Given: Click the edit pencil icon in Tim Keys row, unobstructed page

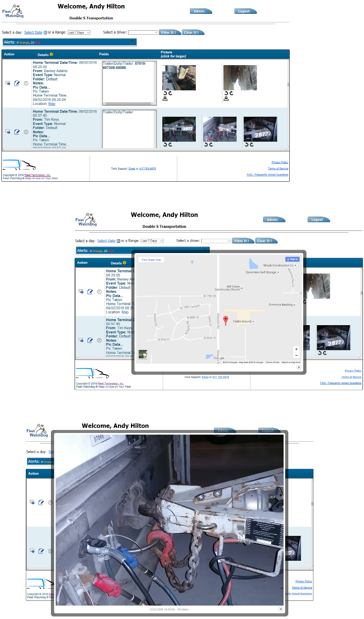Looking at the screenshot, I should (17, 132).
